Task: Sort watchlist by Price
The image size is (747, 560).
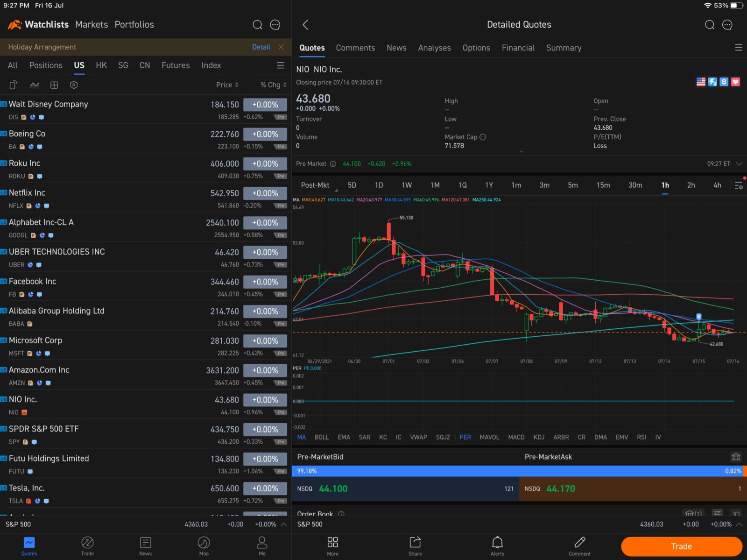Action: 227,85
